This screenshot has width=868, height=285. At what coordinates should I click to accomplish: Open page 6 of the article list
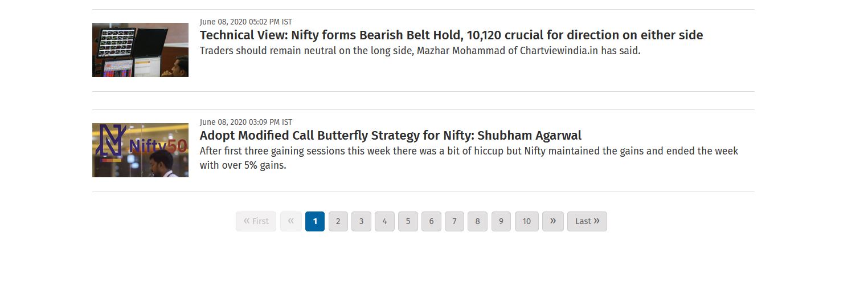click(431, 221)
